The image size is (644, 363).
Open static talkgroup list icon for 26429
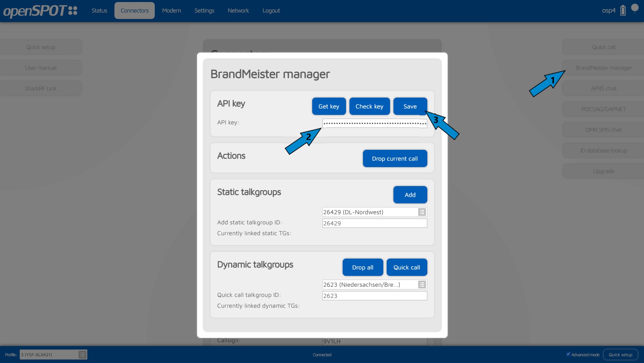[x=422, y=212]
